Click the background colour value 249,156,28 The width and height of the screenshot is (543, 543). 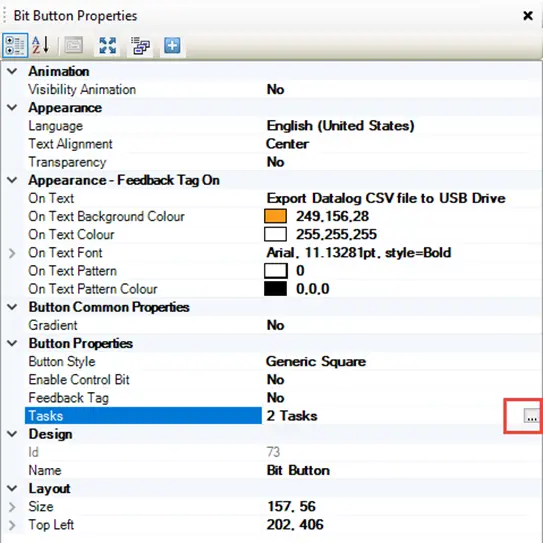[332, 216]
